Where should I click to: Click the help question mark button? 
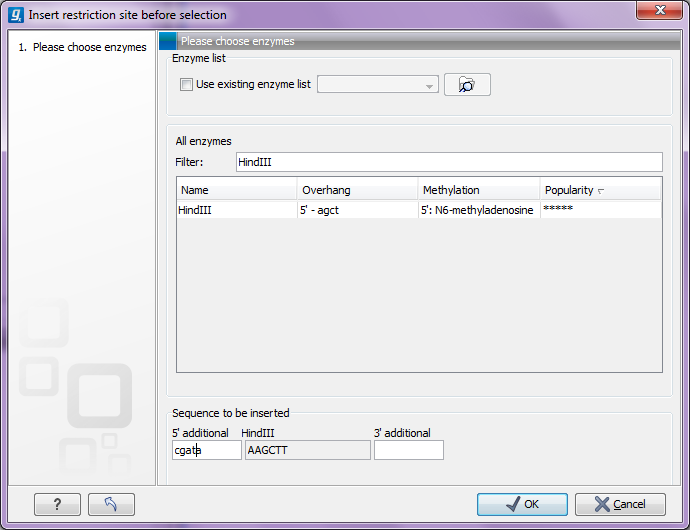(x=57, y=504)
